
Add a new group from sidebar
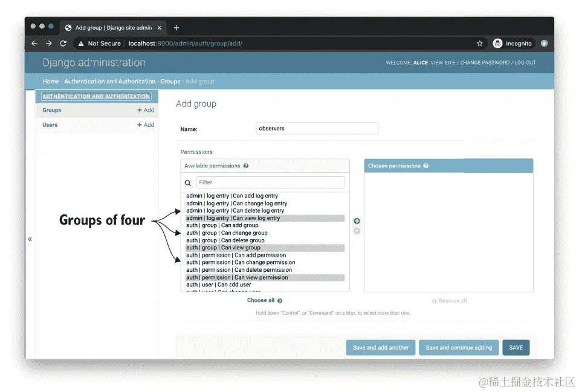coord(146,110)
